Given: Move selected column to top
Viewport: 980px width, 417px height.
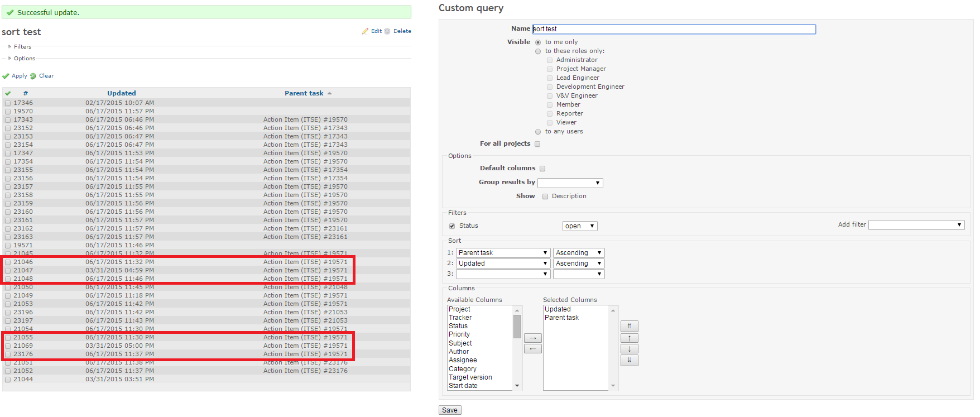Looking at the screenshot, I should click(x=629, y=327).
